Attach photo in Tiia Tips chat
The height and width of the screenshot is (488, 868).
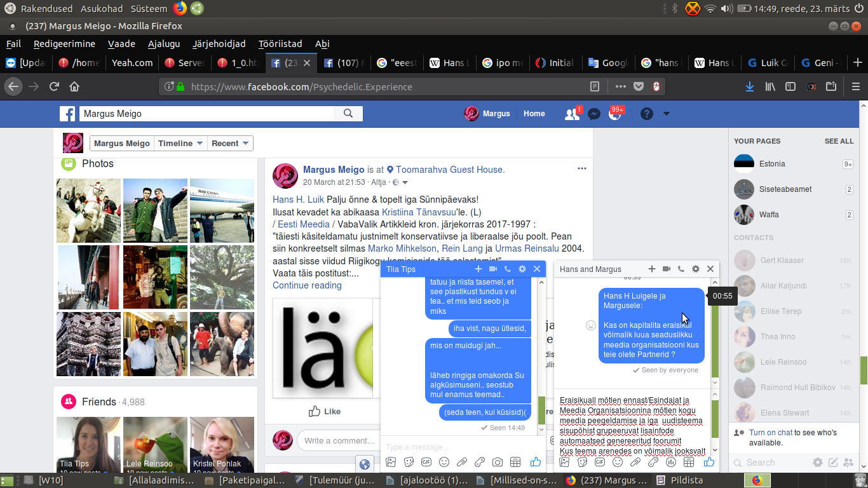point(391,462)
